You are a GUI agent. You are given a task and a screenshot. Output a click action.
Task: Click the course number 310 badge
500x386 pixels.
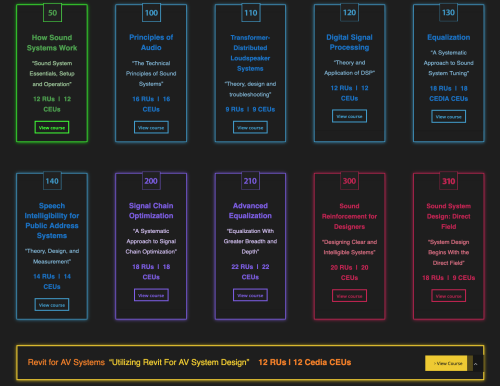tap(448, 181)
